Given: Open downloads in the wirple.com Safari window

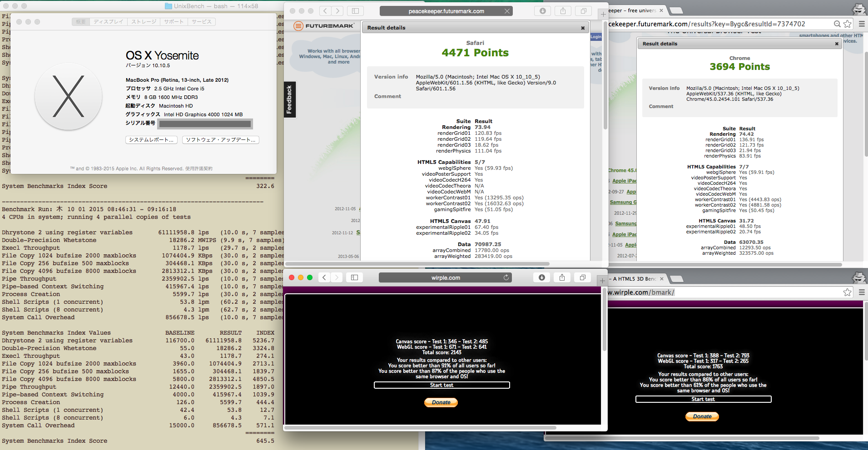Looking at the screenshot, I should [542, 277].
